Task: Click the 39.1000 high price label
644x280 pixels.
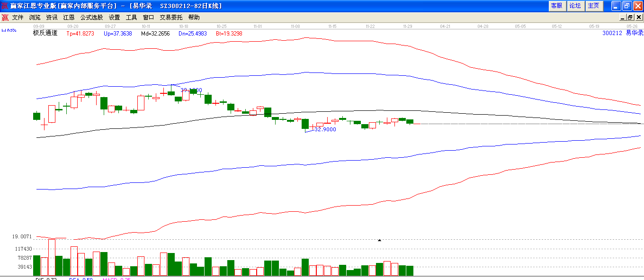Action: 191,90
